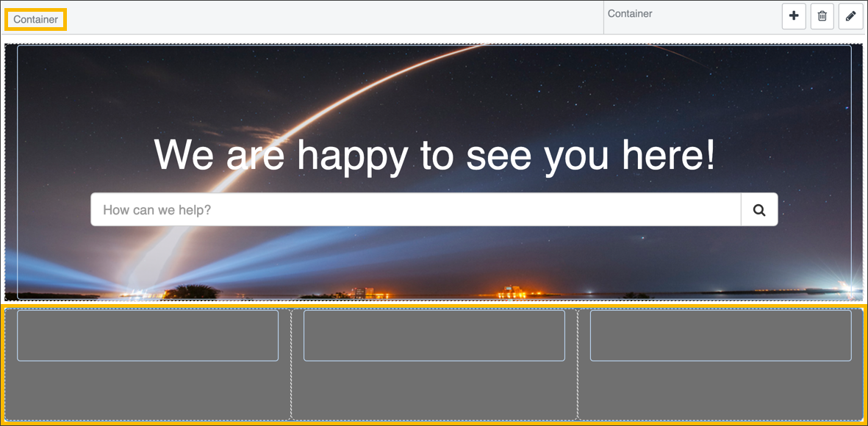The width and height of the screenshot is (868, 426).
Task: Click the empty header bar between the Container labels
Action: [x=331, y=18]
